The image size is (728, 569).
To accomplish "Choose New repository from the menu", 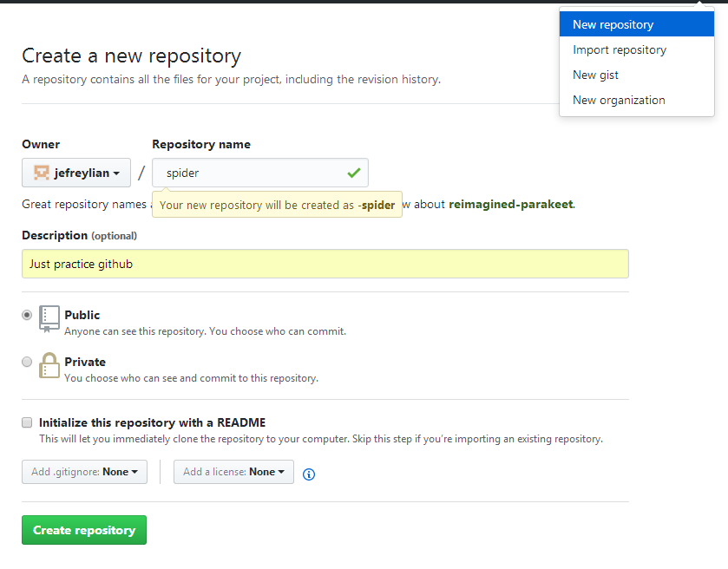I will [637, 24].
